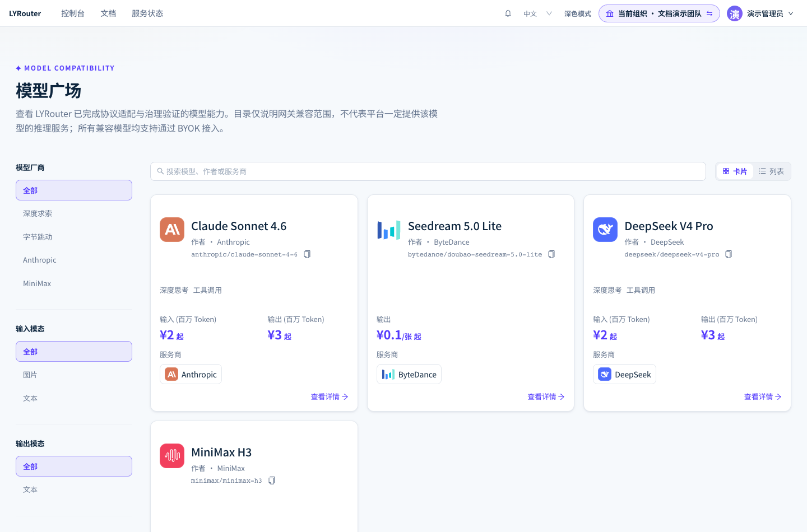Toggle 深色模式 dark mode
The image size is (807, 532).
[578, 13]
